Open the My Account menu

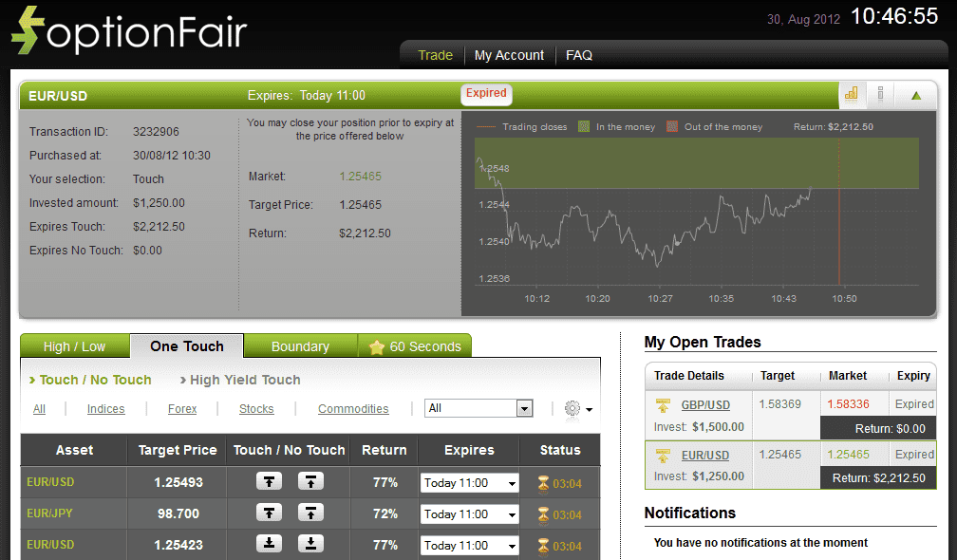[x=509, y=55]
